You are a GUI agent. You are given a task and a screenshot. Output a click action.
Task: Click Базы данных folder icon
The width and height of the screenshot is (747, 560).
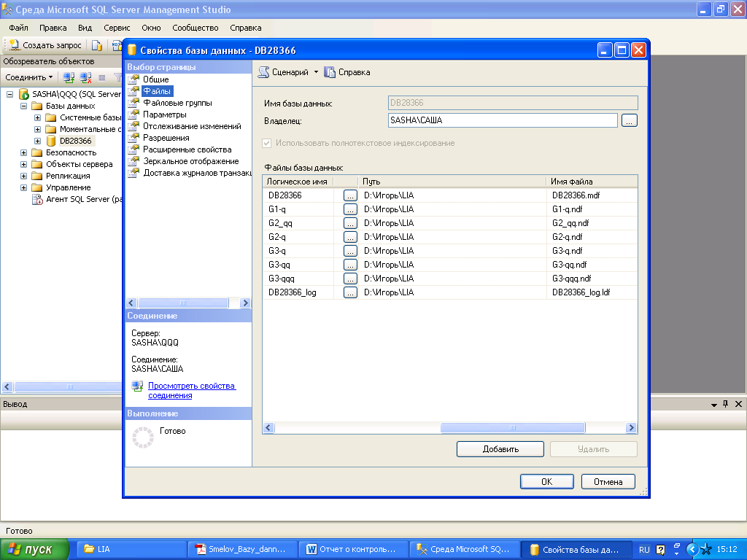tap(36, 106)
